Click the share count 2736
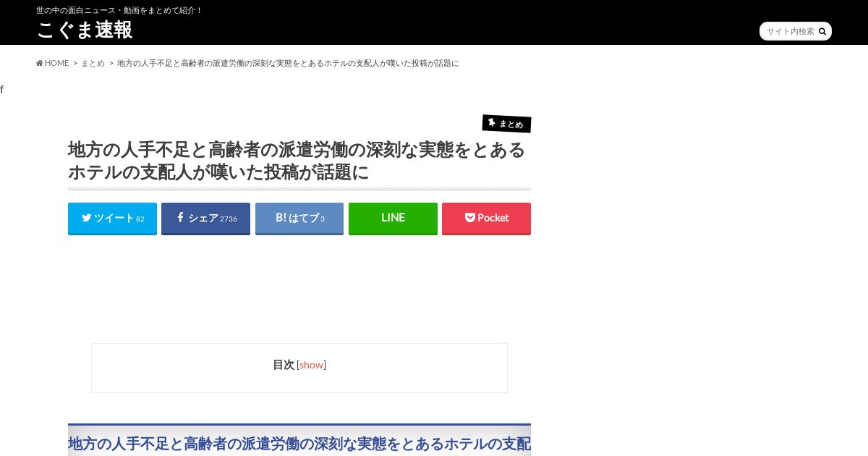Viewport: 868px width, 456px height. pyautogui.click(x=229, y=219)
